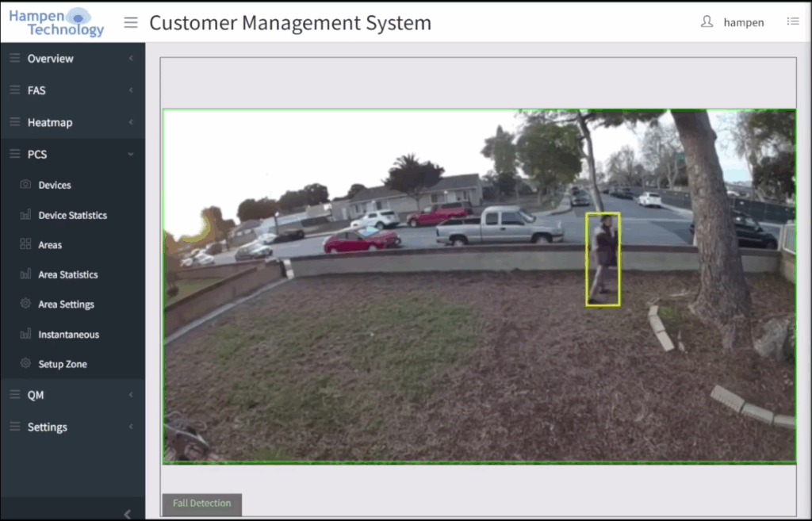The image size is (812, 521).
Task: Expand the Settings section chevron
Action: pyautogui.click(x=131, y=427)
